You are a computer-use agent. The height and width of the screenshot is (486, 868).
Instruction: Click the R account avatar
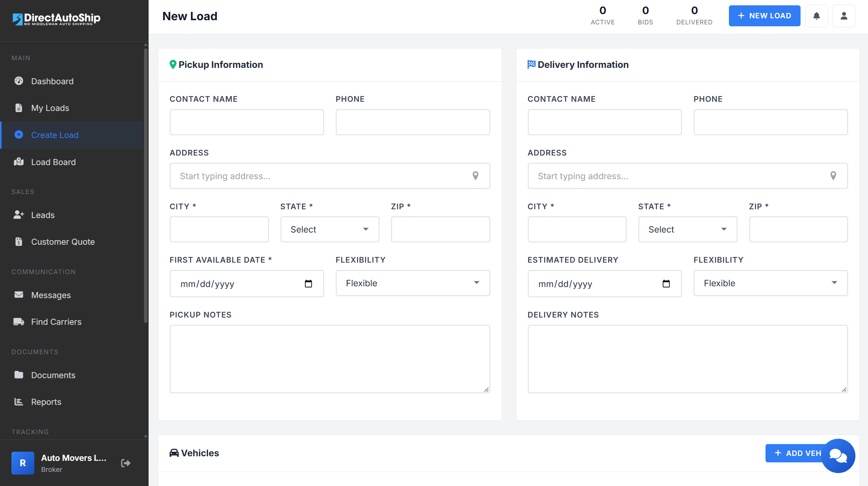tap(23, 463)
